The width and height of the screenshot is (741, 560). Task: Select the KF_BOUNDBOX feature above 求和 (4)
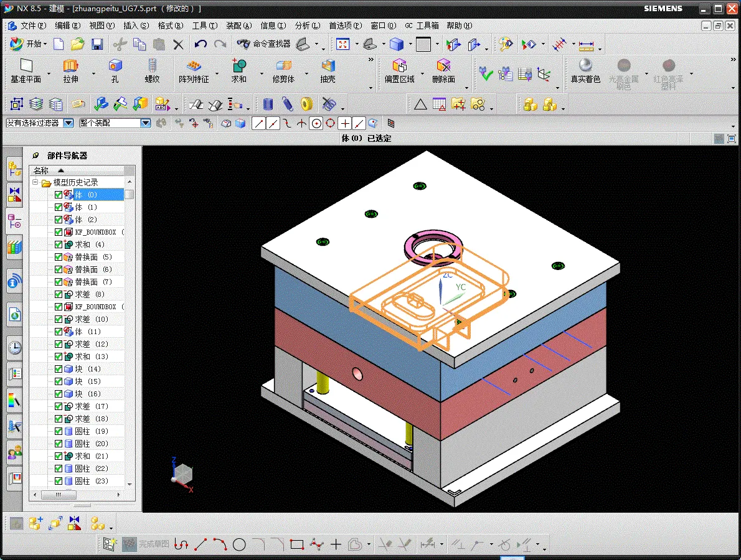tap(95, 232)
